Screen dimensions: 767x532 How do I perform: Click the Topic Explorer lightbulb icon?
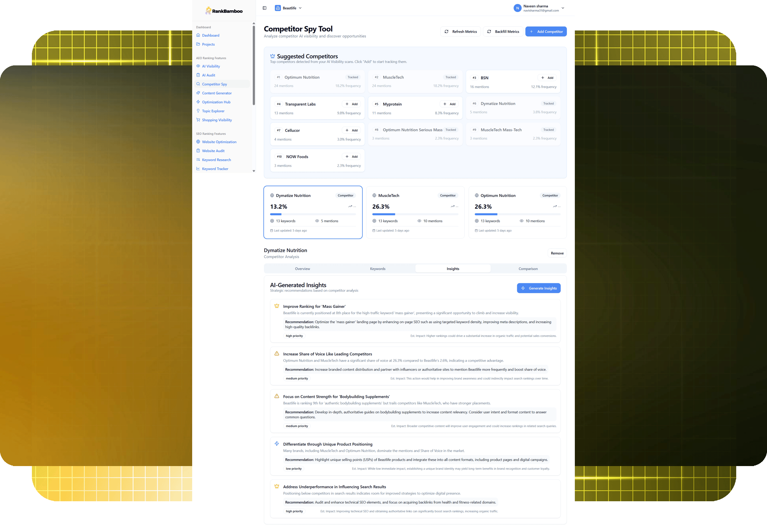tap(198, 111)
